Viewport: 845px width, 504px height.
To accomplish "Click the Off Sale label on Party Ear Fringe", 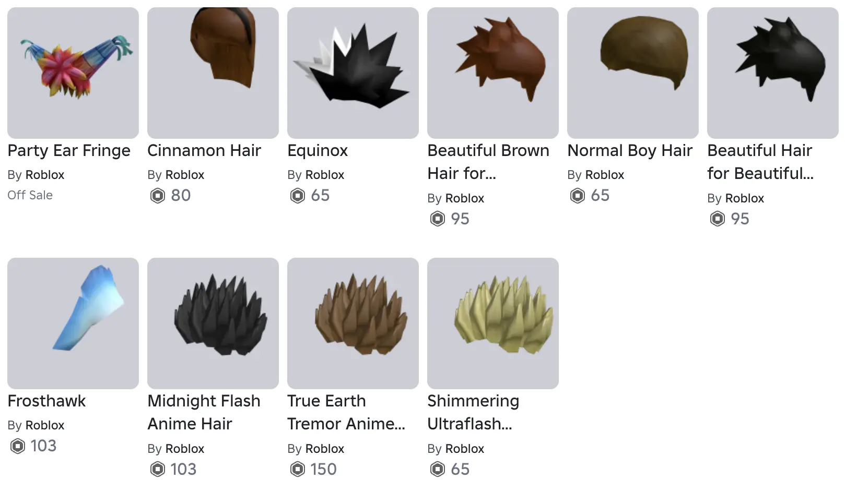I will [30, 195].
